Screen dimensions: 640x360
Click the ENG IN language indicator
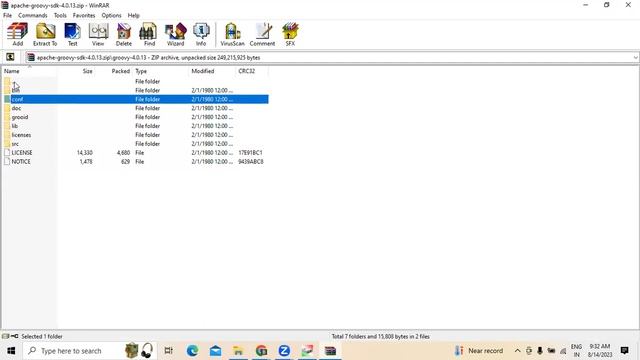(576, 351)
